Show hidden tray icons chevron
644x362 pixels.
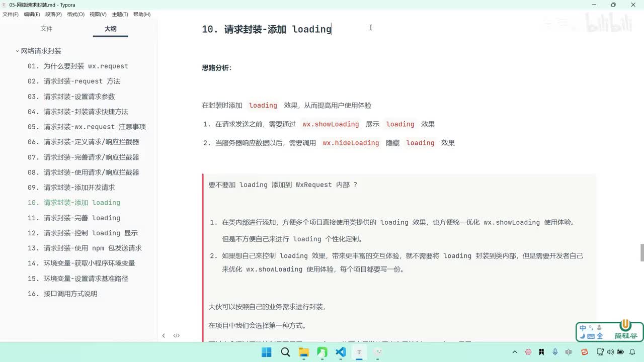[x=514, y=352]
